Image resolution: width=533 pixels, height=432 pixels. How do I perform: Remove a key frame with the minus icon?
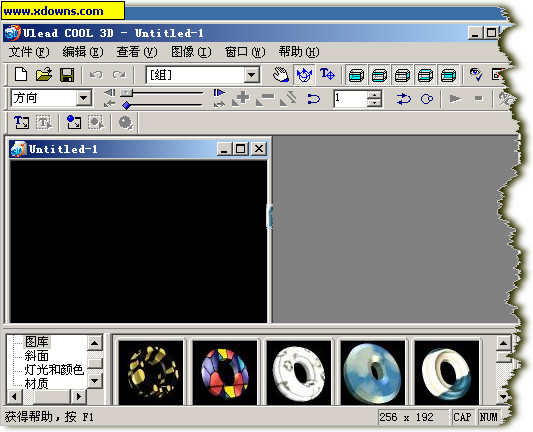(265, 99)
